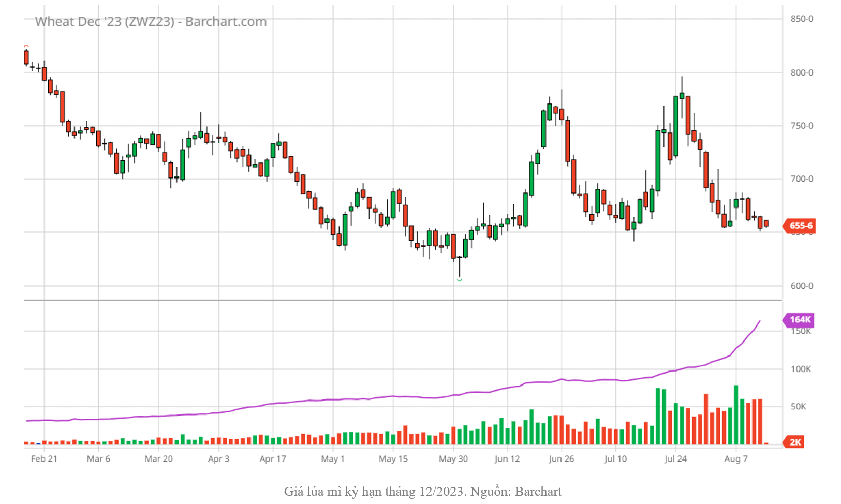
Task: Click the Apr 17 date label
Action: [x=273, y=459]
